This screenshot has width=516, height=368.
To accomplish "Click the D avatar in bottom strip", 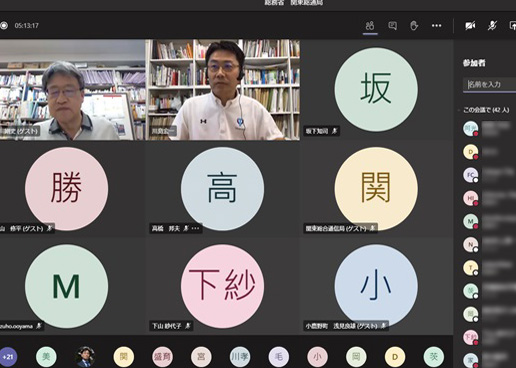I will pos(395,357).
